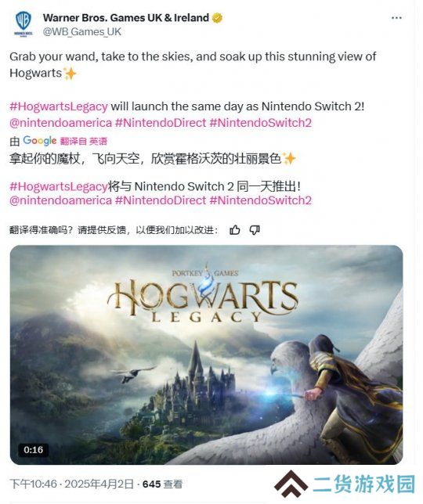
Task: Open #NintendoSwitch2 hashtag in original tweet
Action: [x=261, y=123]
